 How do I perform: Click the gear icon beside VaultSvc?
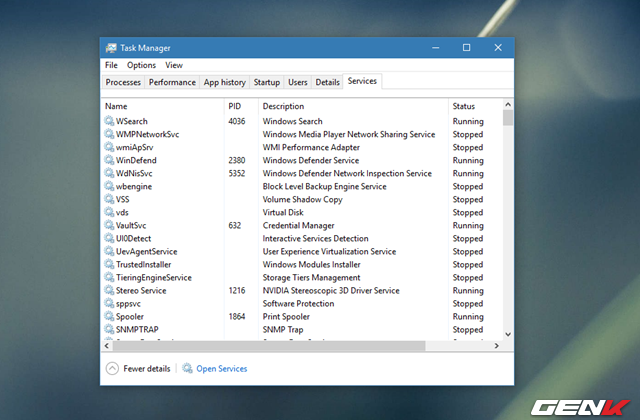click(x=109, y=225)
